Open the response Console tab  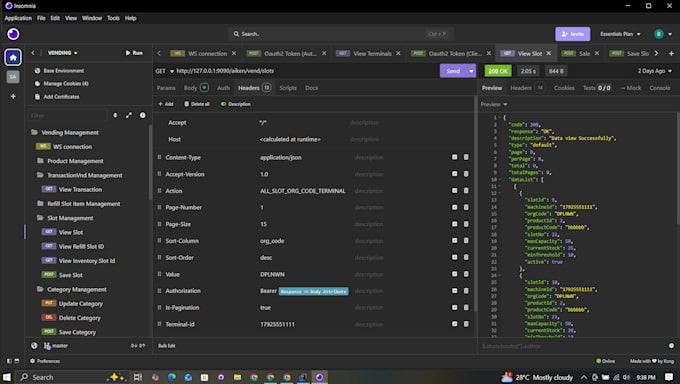pyautogui.click(x=660, y=88)
